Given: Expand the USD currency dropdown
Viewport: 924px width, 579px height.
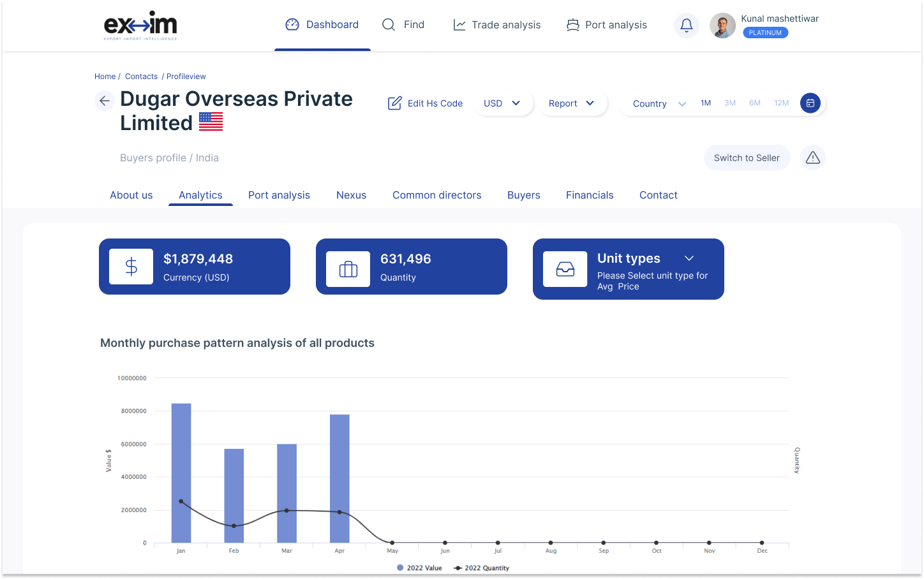Looking at the screenshot, I should [x=503, y=103].
